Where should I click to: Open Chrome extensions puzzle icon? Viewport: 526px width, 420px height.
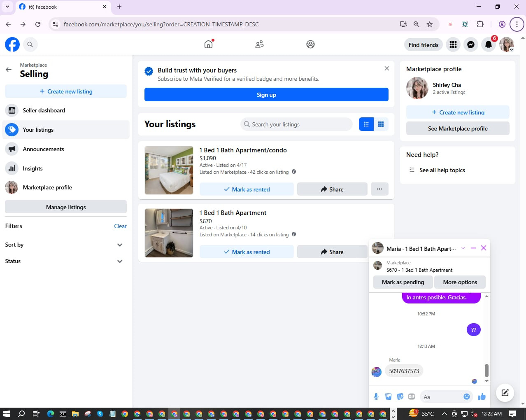pos(480,24)
